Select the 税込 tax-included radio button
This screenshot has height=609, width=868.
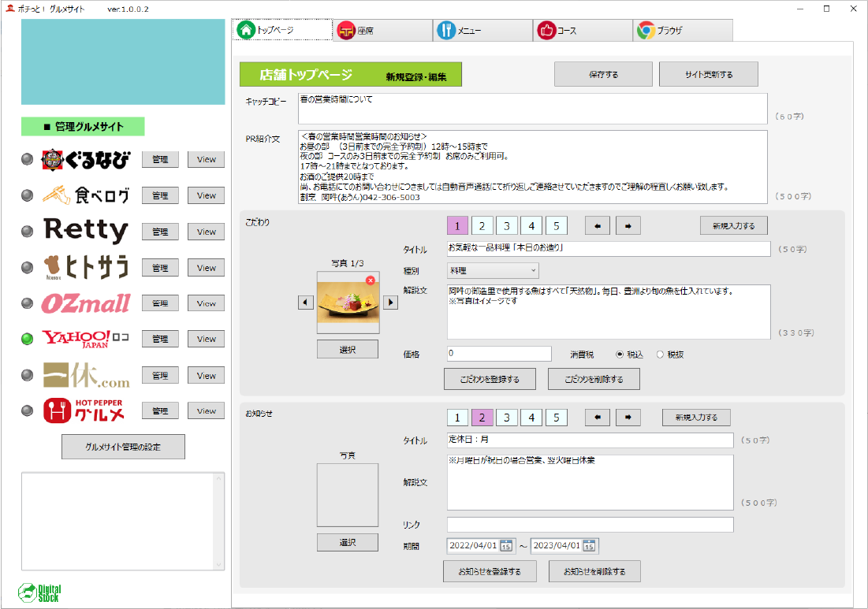pyautogui.click(x=619, y=355)
